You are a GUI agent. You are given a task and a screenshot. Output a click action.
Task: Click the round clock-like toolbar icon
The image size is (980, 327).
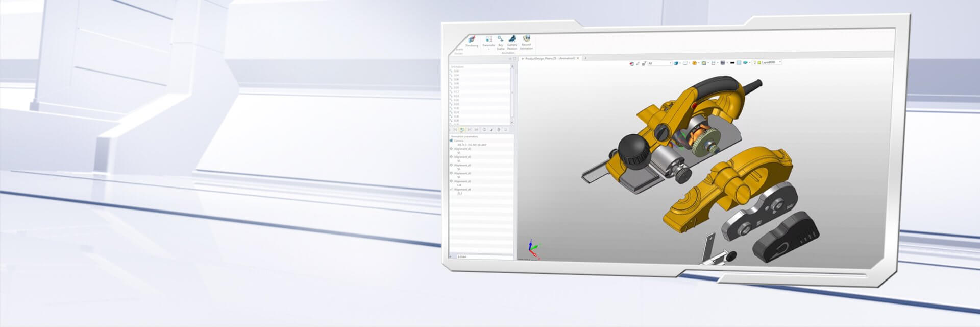click(685, 63)
